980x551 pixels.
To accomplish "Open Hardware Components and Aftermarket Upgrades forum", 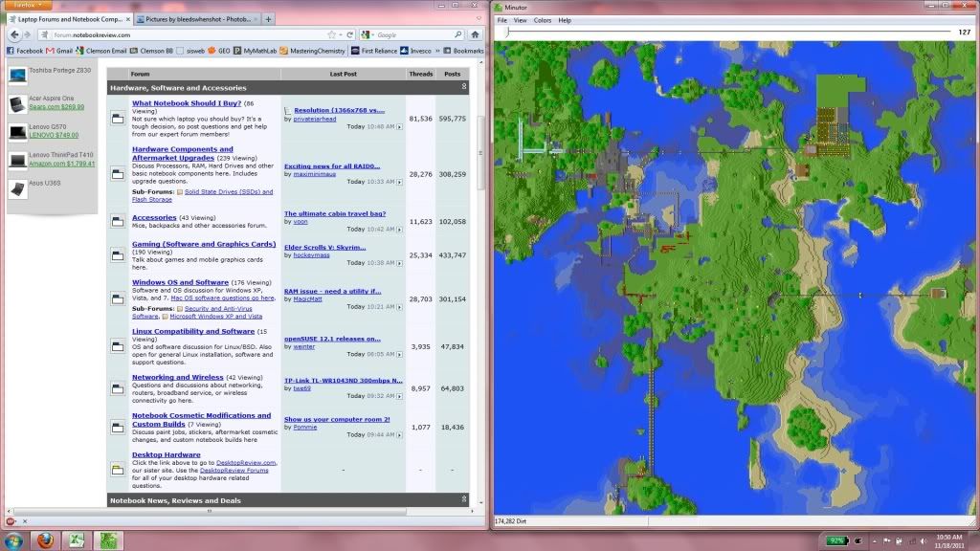I will (183, 154).
